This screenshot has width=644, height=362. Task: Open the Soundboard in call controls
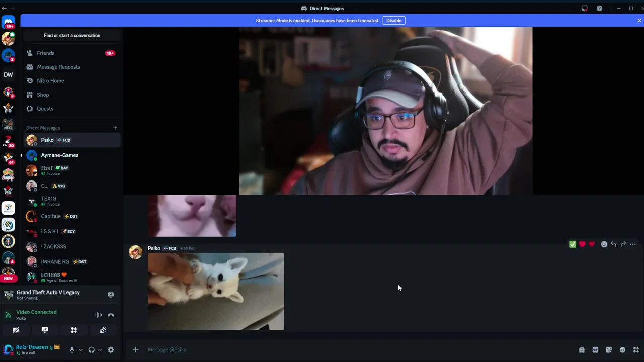[103, 330]
